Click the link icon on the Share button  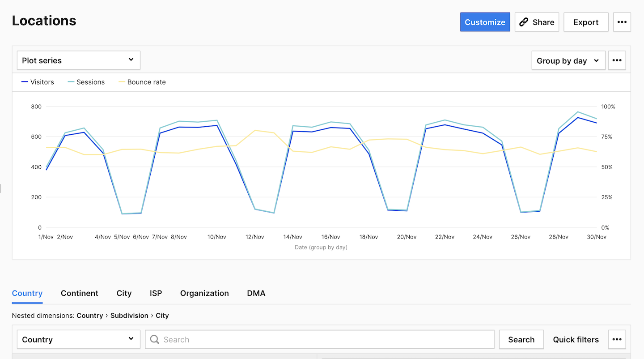pyautogui.click(x=524, y=22)
